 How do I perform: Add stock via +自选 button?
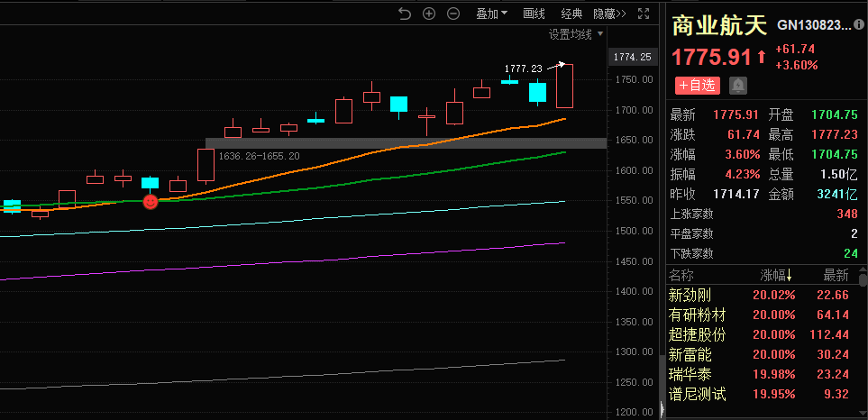coord(698,86)
